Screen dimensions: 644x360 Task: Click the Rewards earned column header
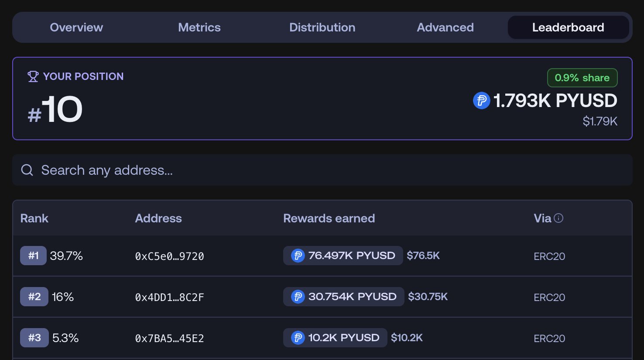point(329,218)
